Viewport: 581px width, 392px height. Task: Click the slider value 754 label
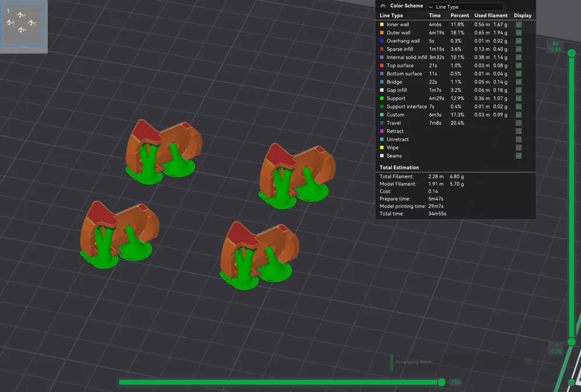456,382
